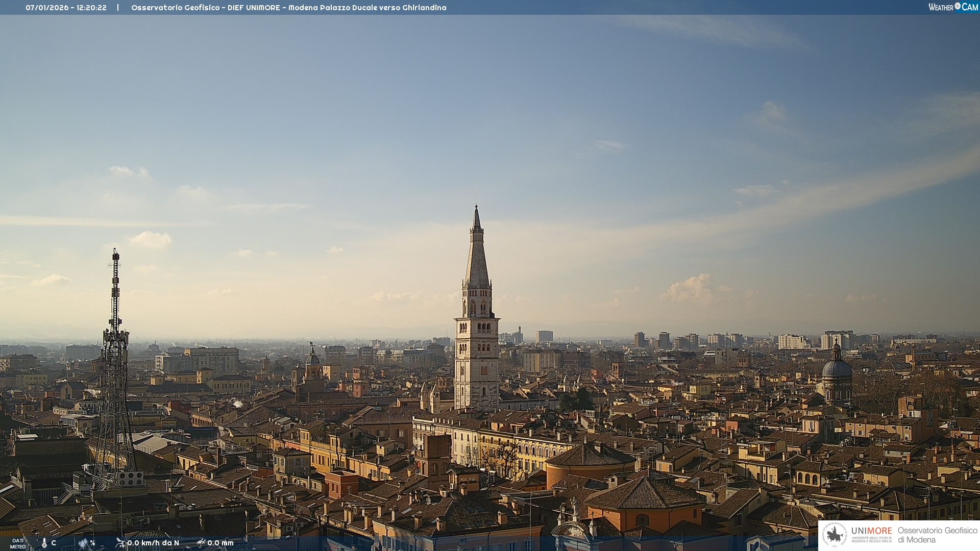This screenshot has height=551, width=980.
Task: Click the WeatherCAM logo
Action: (953, 7)
